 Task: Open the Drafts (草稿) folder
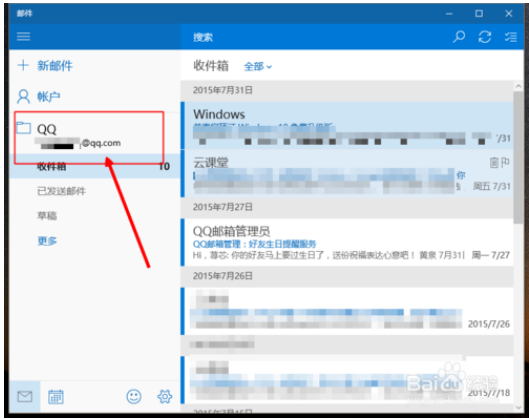point(47,216)
